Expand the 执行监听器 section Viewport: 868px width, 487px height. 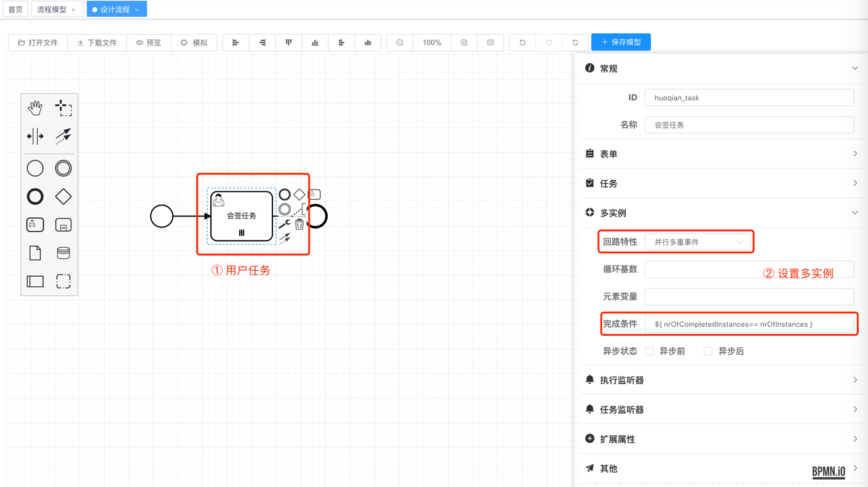point(722,380)
